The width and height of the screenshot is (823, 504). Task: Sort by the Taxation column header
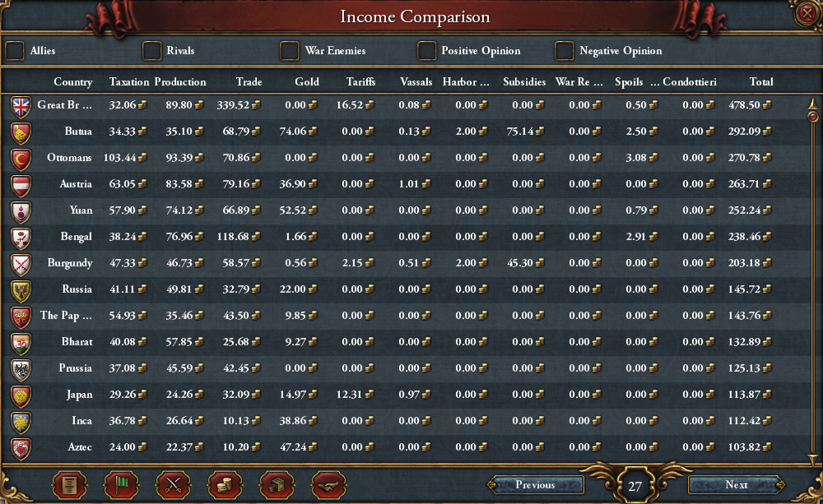(x=129, y=82)
